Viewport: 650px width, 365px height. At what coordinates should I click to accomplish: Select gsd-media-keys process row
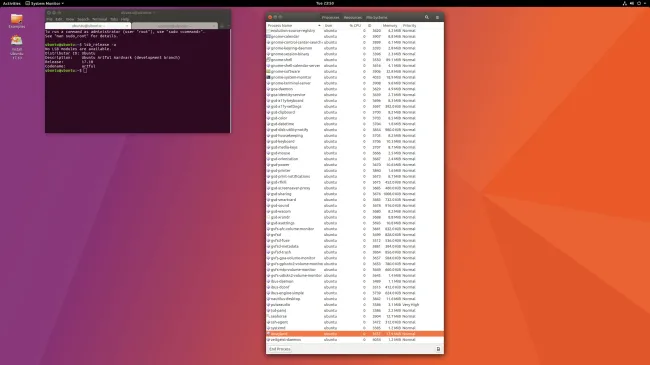point(355,147)
